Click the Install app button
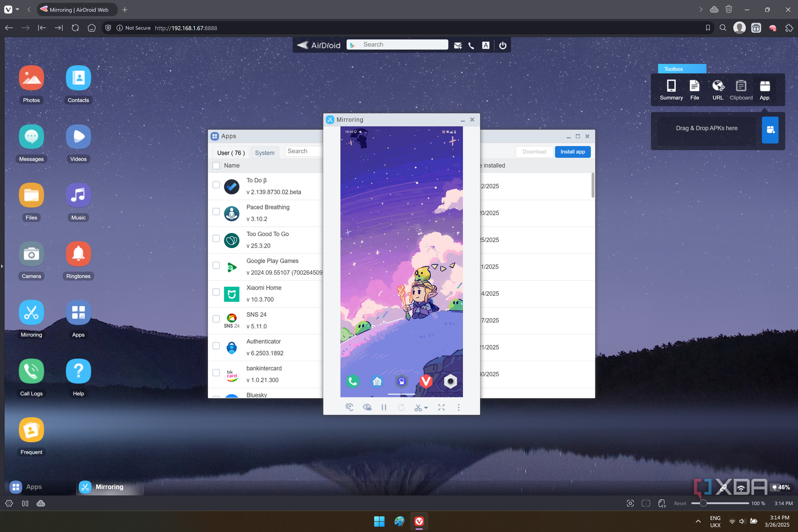 pos(573,151)
